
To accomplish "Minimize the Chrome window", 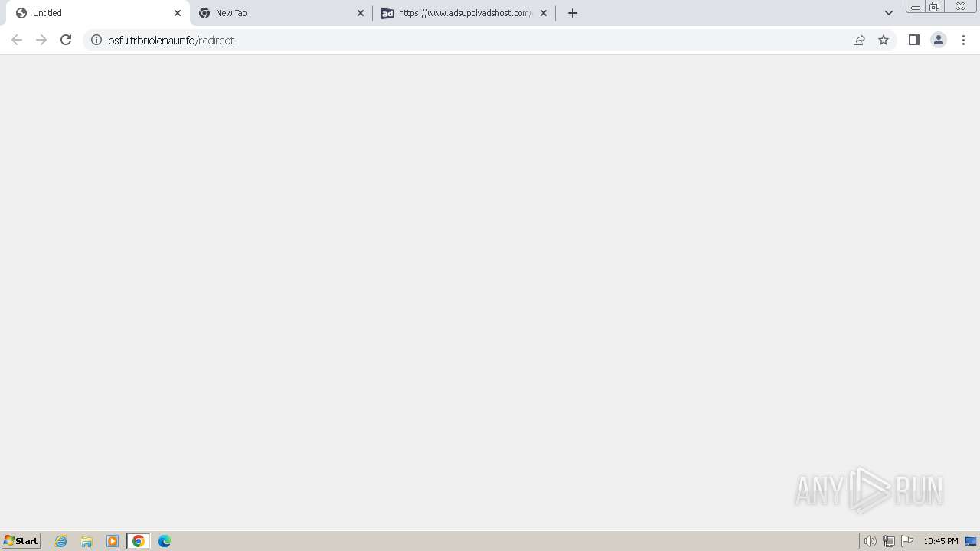I will coord(915,7).
